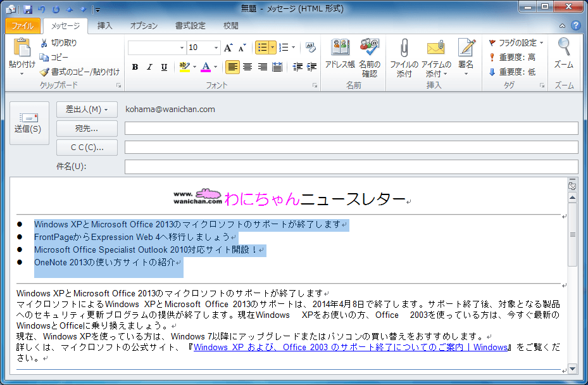Click in the subject (件名) field

(x=351, y=167)
